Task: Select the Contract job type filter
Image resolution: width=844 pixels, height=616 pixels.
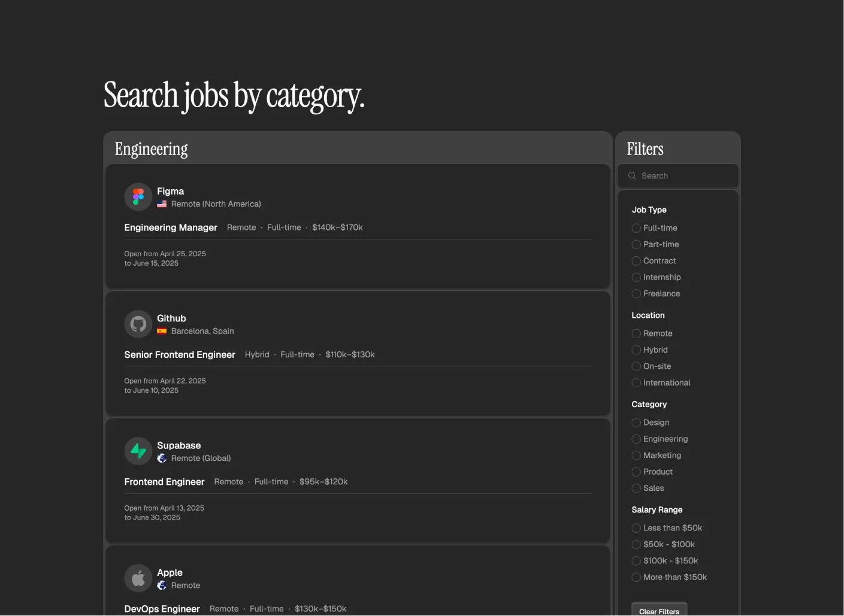Action: (x=636, y=261)
